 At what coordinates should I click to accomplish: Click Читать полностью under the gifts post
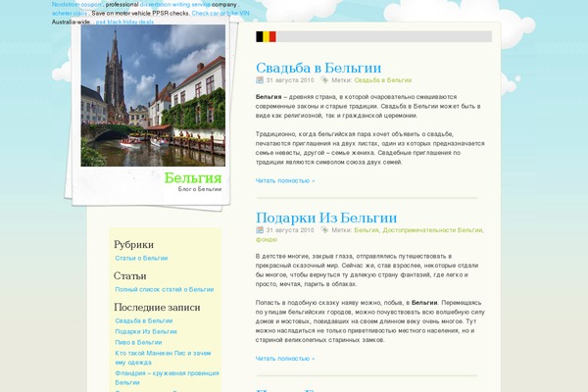click(285, 359)
